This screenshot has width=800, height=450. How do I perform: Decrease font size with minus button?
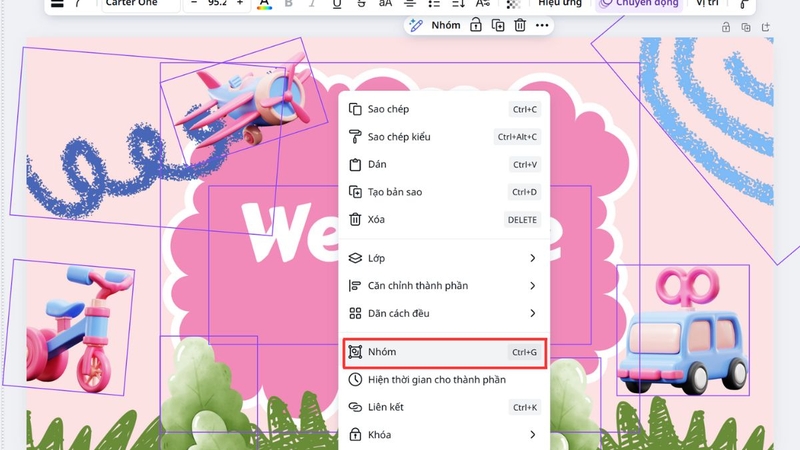pyautogui.click(x=194, y=4)
